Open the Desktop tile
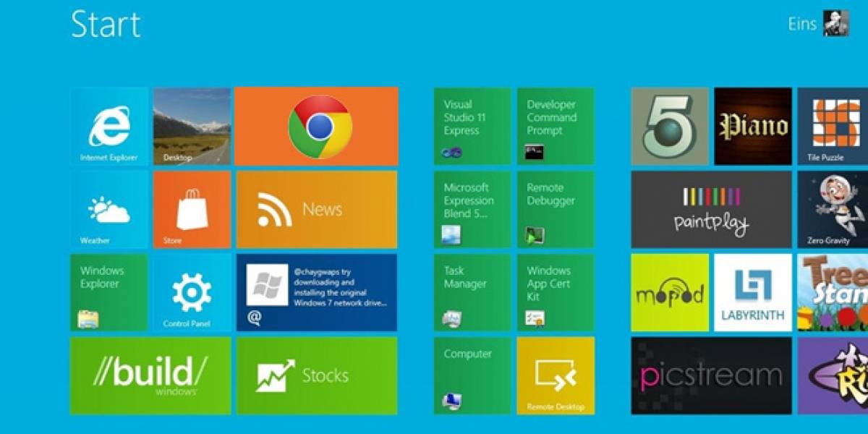 pyautogui.click(x=192, y=127)
